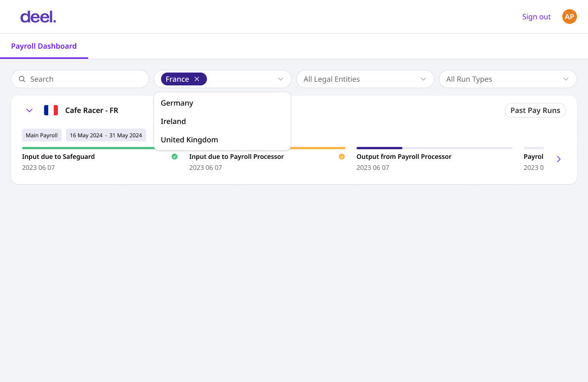
Task: Switch to the Payroll Dashboard tab
Action: [x=44, y=46]
